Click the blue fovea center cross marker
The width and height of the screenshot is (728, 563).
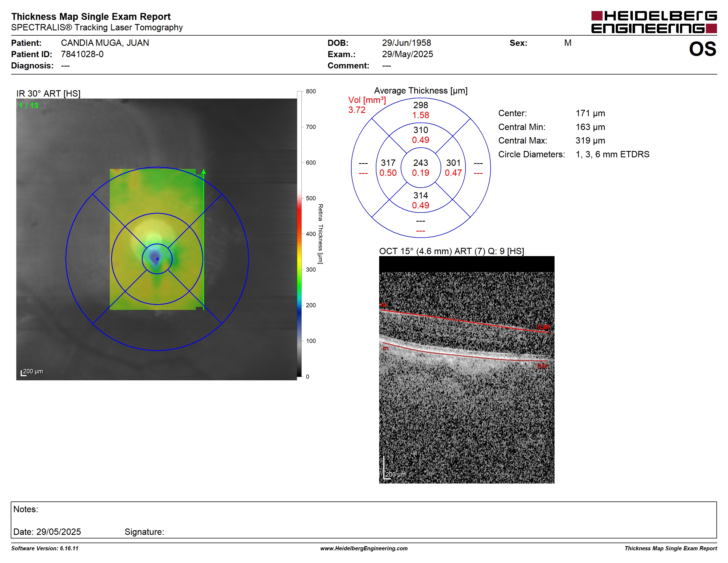[x=157, y=259]
